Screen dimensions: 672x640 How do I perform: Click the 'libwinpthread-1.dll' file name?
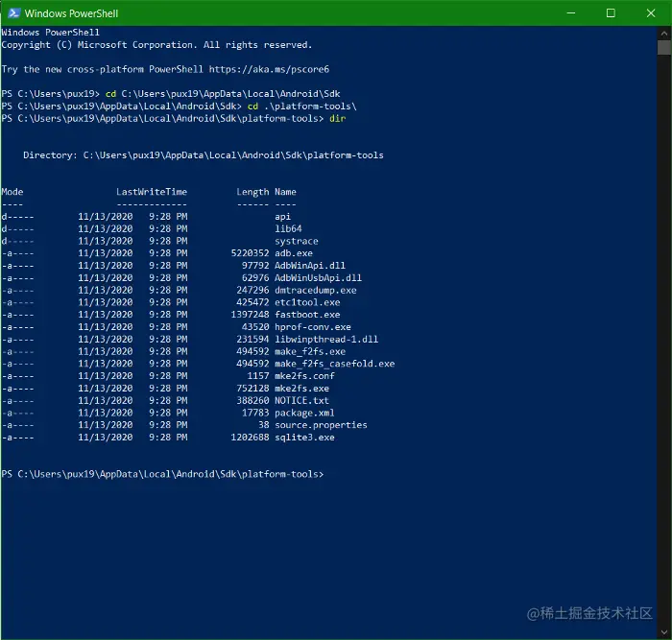tap(326, 340)
